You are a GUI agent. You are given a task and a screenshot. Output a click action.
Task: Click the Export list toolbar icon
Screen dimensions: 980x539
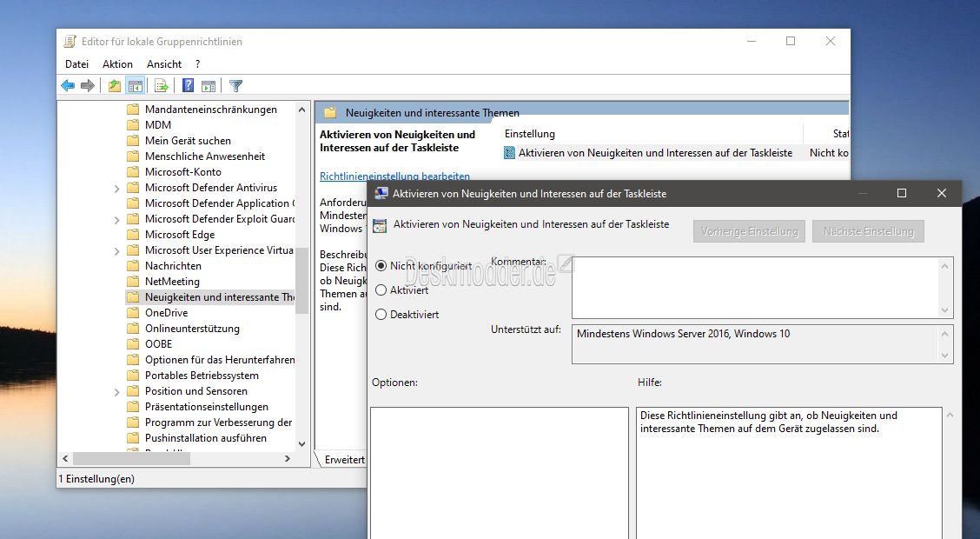point(161,85)
